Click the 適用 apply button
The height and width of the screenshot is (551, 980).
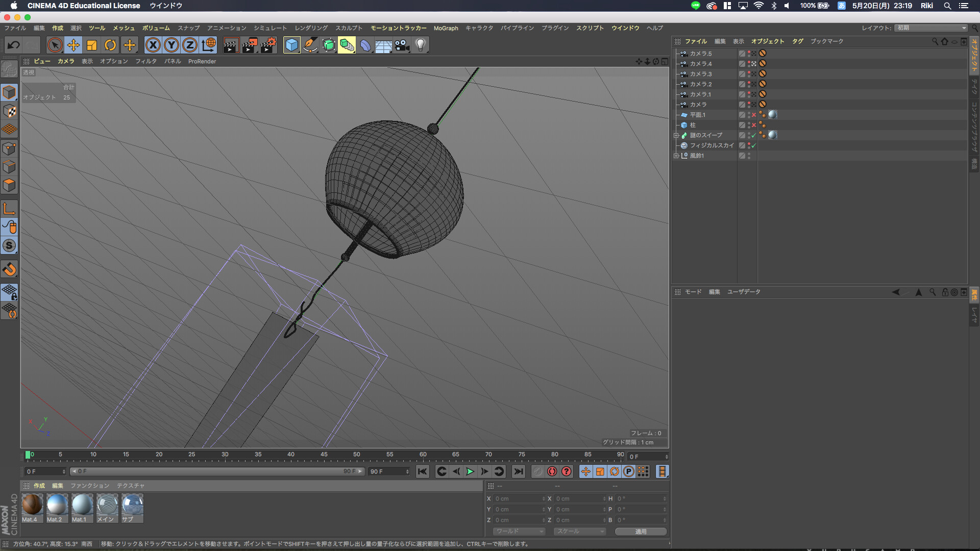point(641,532)
